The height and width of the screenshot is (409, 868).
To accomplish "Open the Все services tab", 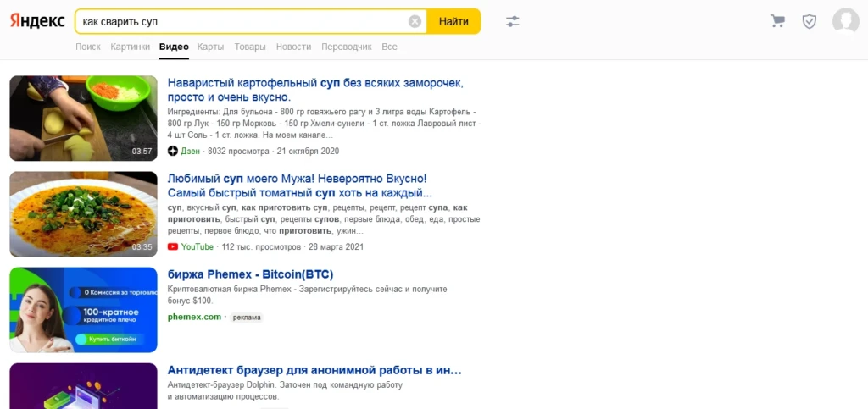I will [389, 47].
